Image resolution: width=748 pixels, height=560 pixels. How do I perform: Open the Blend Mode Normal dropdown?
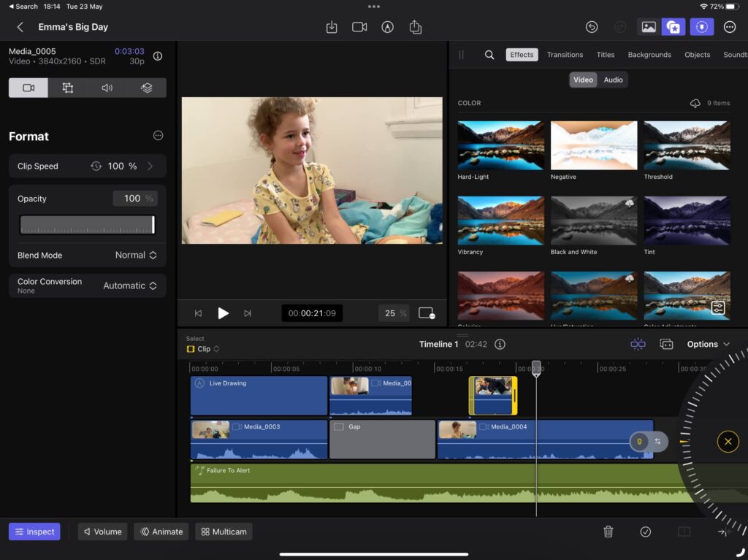[136, 256]
